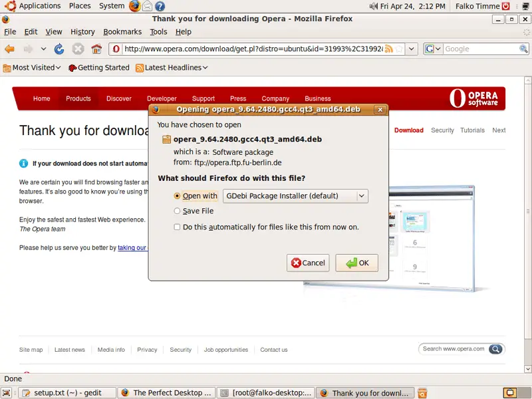Click the Company tab on Opera site
Image resolution: width=532 pixels, height=399 pixels.
[x=275, y=98]
